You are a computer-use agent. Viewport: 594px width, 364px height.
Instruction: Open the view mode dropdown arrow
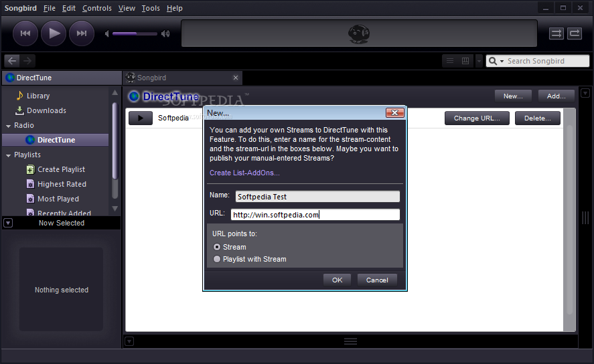[x=479, y=61]
